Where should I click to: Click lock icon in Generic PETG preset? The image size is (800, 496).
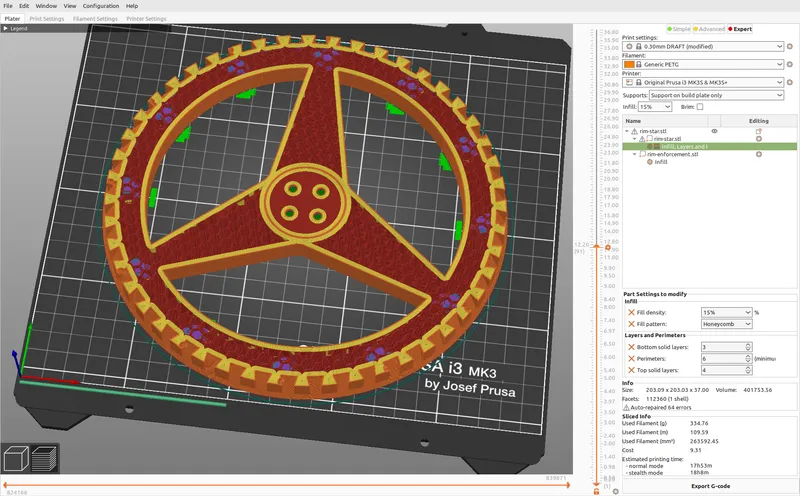[638, 64]
